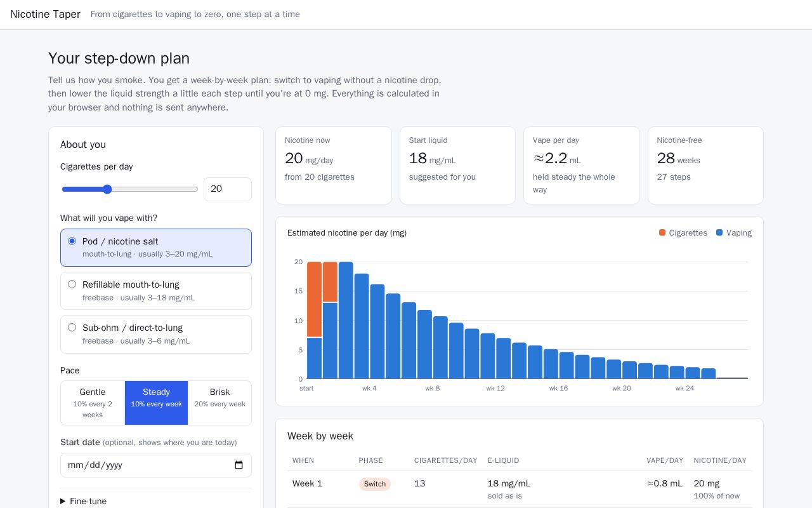Click the NICOTINE/DAY column header

720,460
